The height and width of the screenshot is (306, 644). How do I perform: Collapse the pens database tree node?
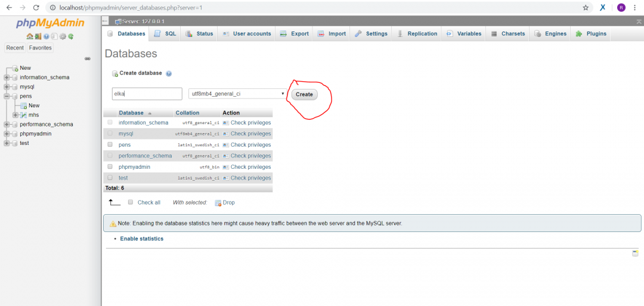(7, 96)
